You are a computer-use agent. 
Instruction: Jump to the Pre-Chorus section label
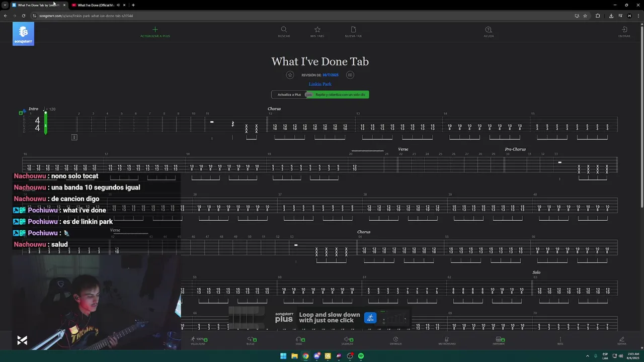515,149
